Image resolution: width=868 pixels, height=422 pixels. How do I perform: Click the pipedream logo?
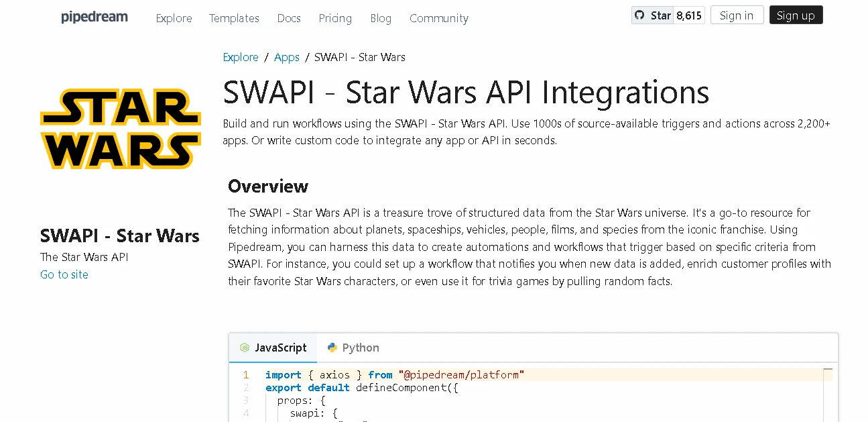coord(95,17)
